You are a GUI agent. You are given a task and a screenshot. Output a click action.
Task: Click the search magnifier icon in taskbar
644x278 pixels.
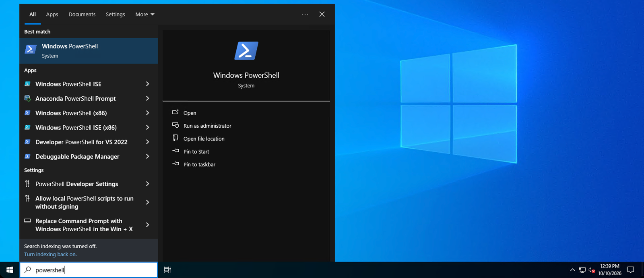click(28, 270)
